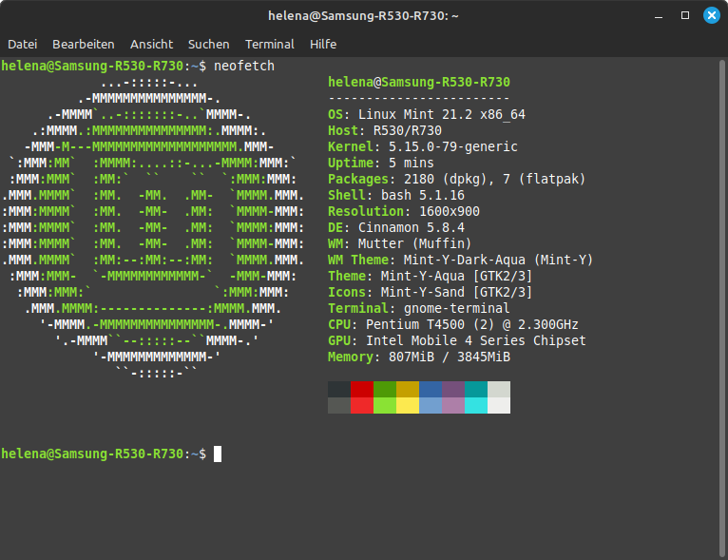Open the Bearbeiten menu
This screenshot has height=560, width=728.
click(x=84, y=44)
